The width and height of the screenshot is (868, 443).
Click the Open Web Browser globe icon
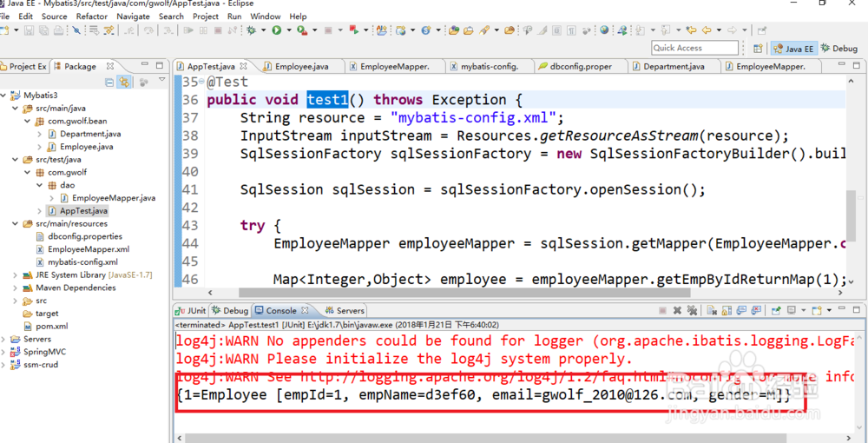604,30
